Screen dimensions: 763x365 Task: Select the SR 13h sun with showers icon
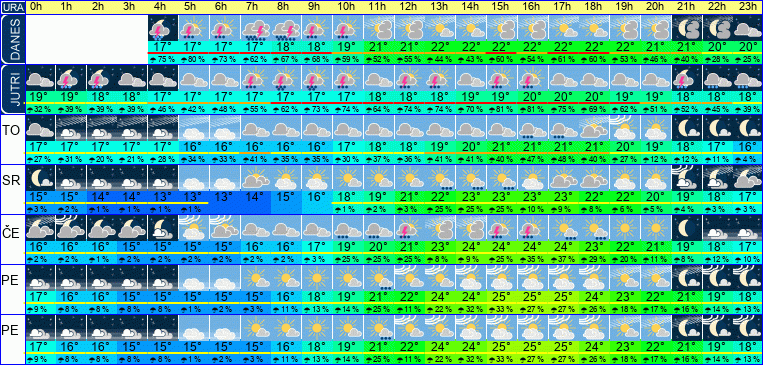tap(440, 178)
